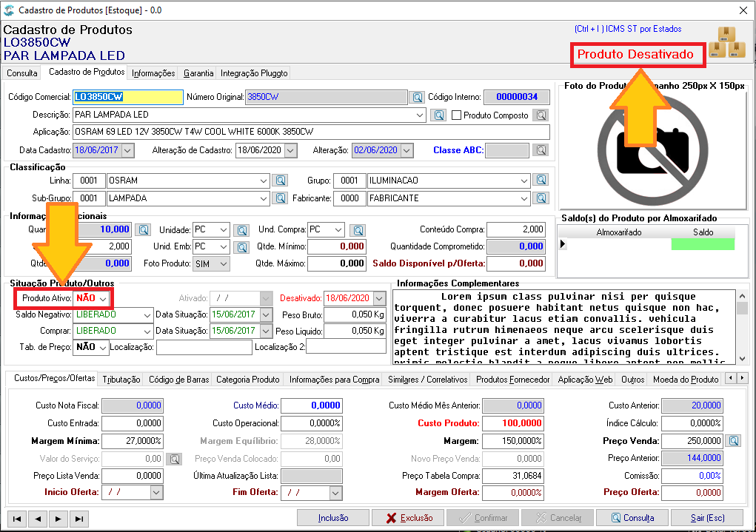756x532 pixels.
Task: Open Fabricante lookup icon
Action: [x=541, y=198]
